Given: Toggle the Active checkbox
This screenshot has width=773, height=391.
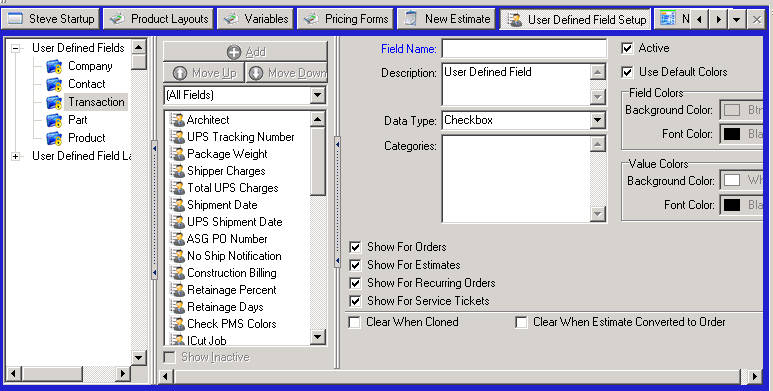Looking at the screenshot, I should (627, 48).
